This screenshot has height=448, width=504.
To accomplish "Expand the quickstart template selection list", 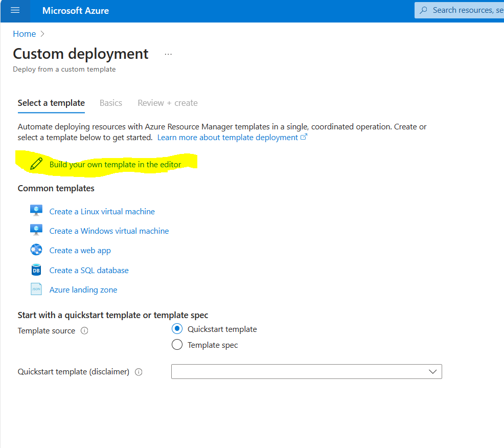I will (433, 371).
